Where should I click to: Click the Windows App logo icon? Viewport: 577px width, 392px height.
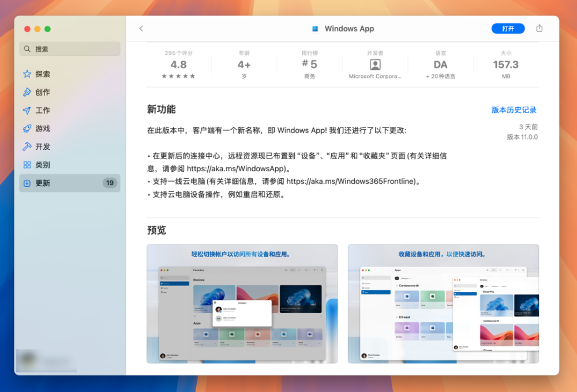[x=315, y=29]
